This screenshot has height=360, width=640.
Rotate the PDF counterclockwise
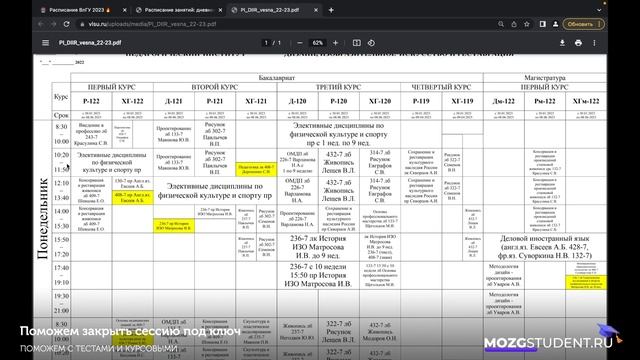coord(371,43)
